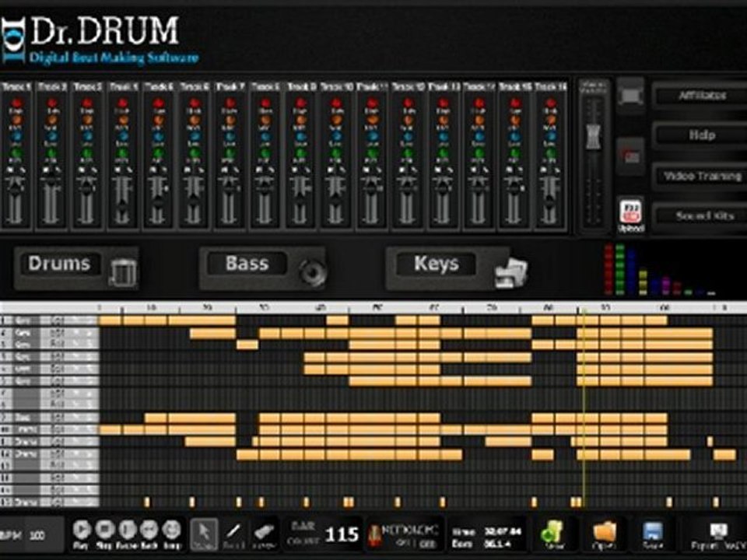Toggle solo on mixer Track 13
The width and height of the screenshot is (747, 560).
pyautogui.click(x=450, y=170)
